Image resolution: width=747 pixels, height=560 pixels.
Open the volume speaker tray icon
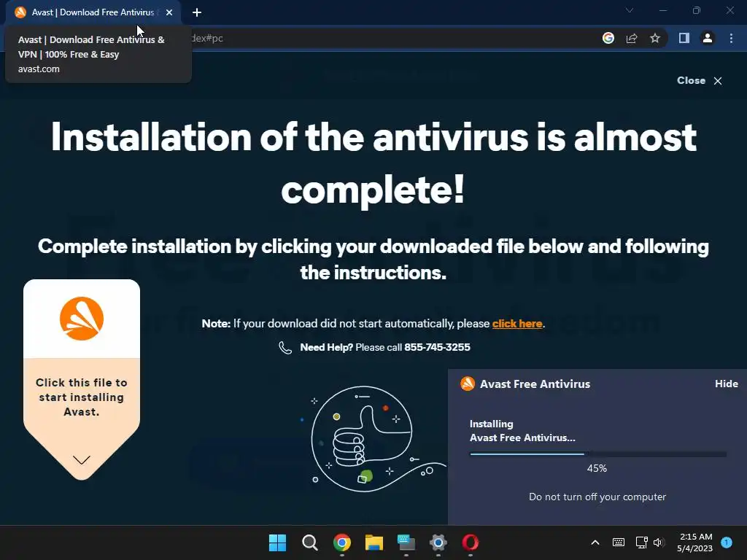(x=659, y=542)
